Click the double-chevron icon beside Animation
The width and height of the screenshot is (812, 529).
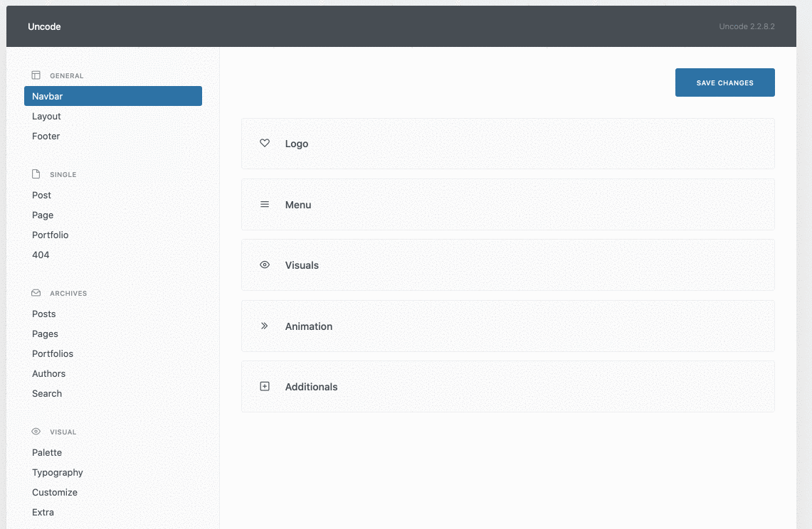pyautogui.click(x=265, y=326)
